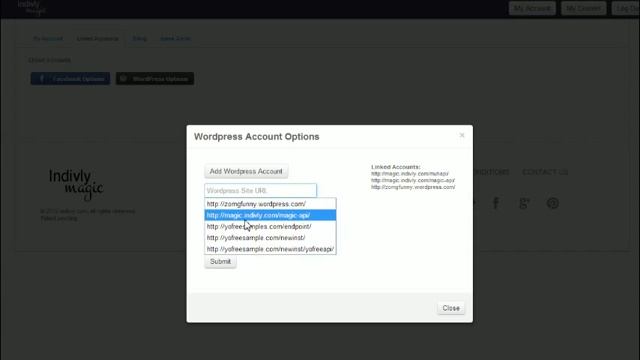The image size is (640, 360).
Task: Open WordPress Options on the background page
Action: (x=155, y=79)
